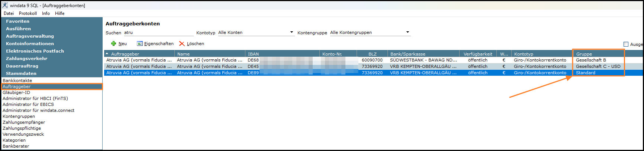This screenshot has height=151, width=644.
Task: Select Zahlungspflichtige in the sidebar
Action: click(52, 128)
